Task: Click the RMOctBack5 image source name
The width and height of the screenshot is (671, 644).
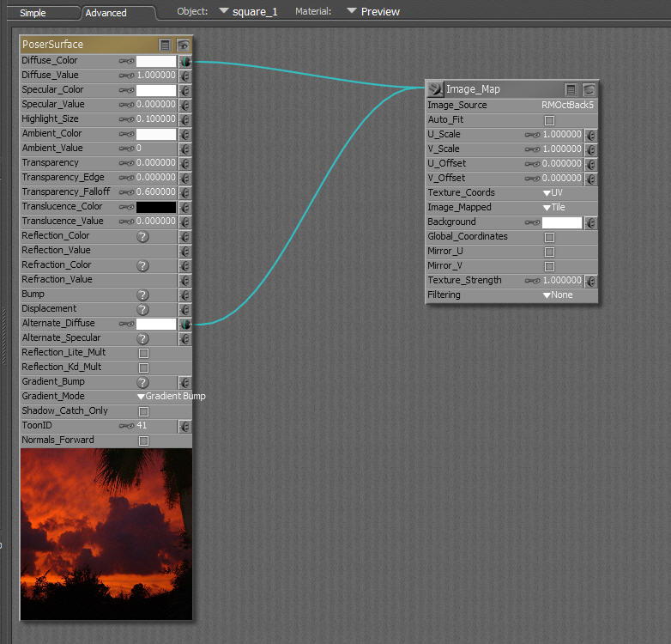Action: (x=566, y=106)
